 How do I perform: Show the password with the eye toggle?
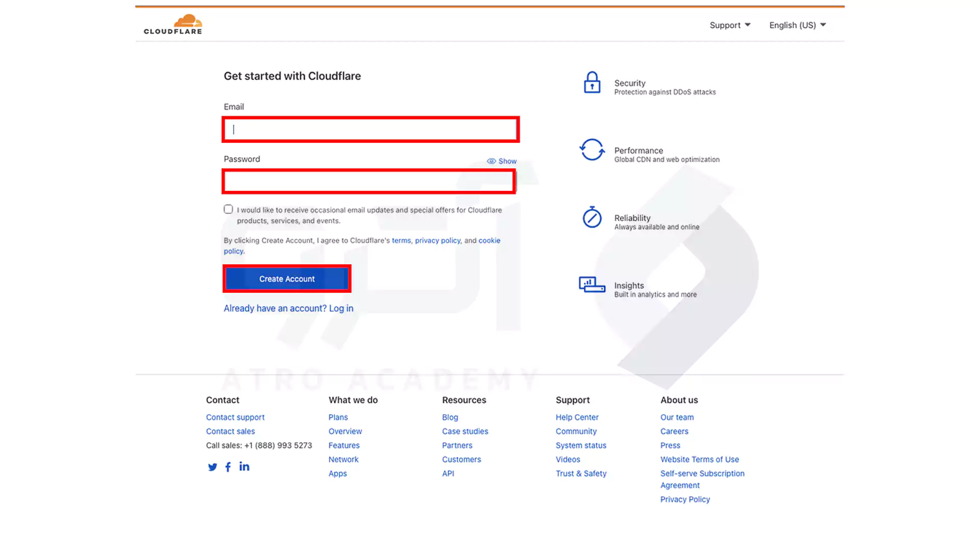[x=502, y=161]
